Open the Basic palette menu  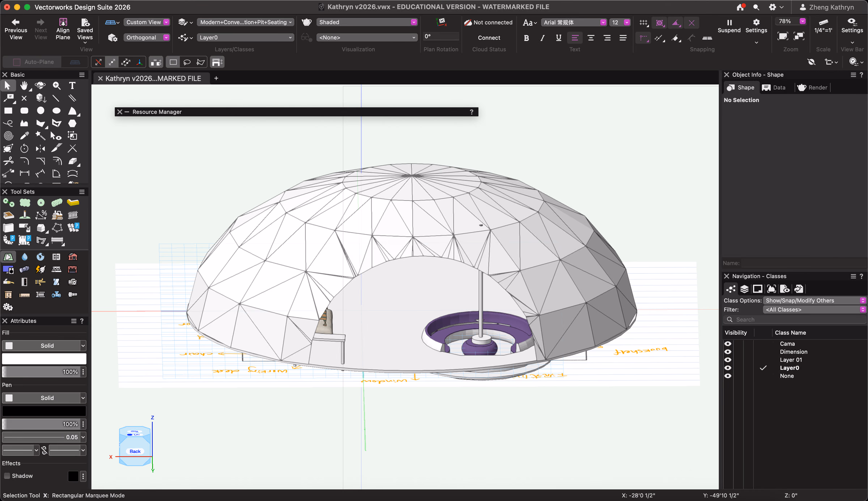coord(82,75)
